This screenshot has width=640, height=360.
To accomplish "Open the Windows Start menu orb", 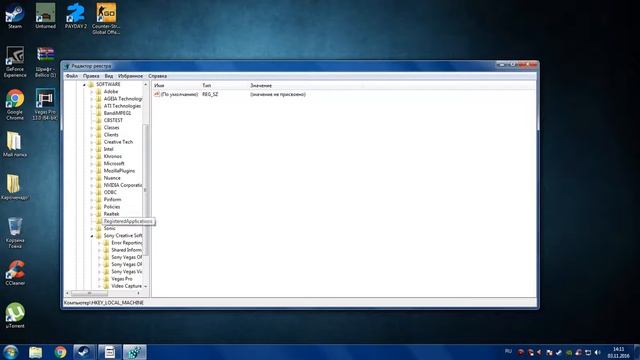I will pyautogui.click(x=10, y=352).
